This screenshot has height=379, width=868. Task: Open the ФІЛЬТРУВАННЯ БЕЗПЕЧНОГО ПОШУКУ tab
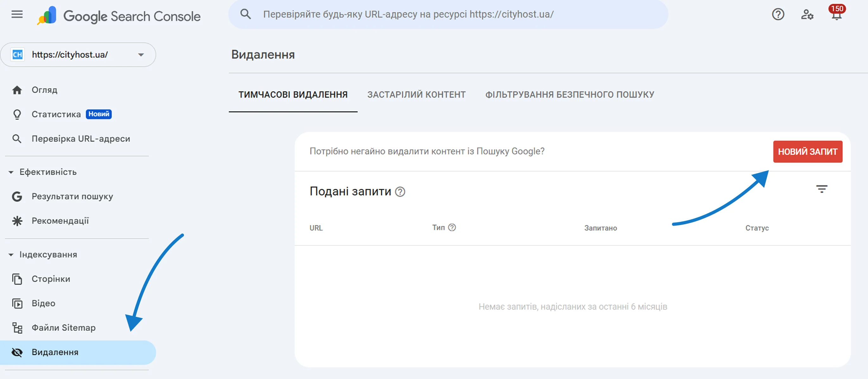pos(569,95)
